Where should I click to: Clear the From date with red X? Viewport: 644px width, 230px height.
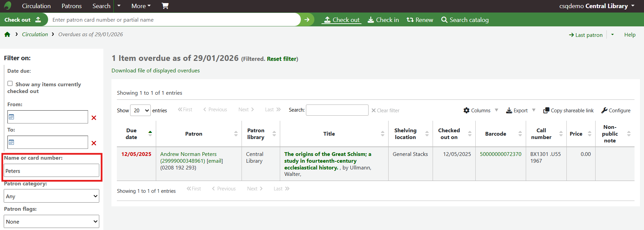[x=94, y=118]
